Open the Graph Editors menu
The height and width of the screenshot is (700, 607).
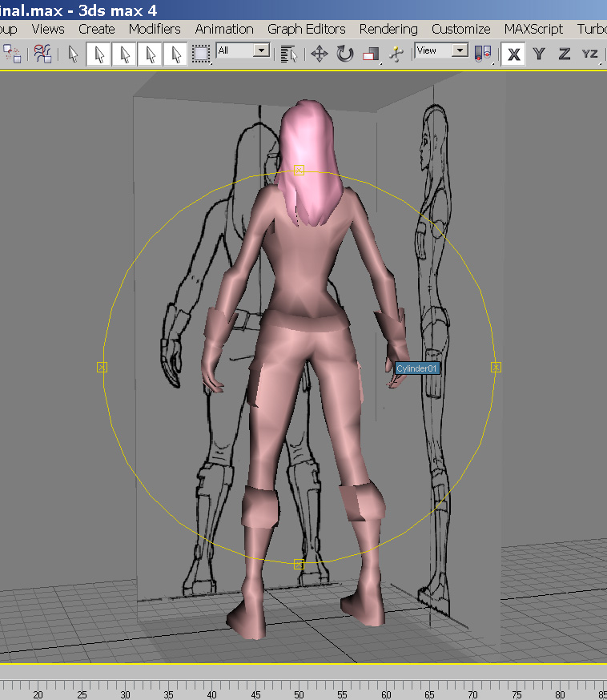click(x=306, y=29)
